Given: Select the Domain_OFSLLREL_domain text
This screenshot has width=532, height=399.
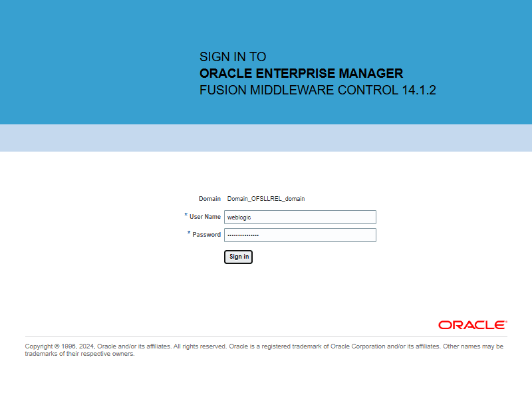Looking at the screenshot, I should click(x=265, y=199).
